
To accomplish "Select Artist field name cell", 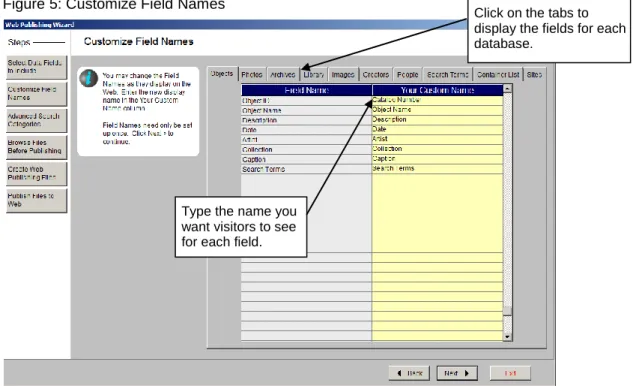I will [306, 140].
